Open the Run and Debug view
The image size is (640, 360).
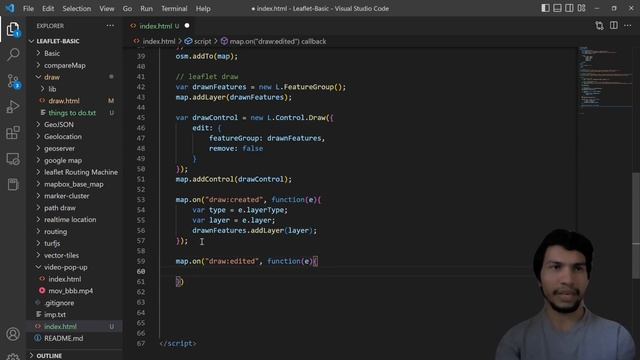tap(13, 107)
